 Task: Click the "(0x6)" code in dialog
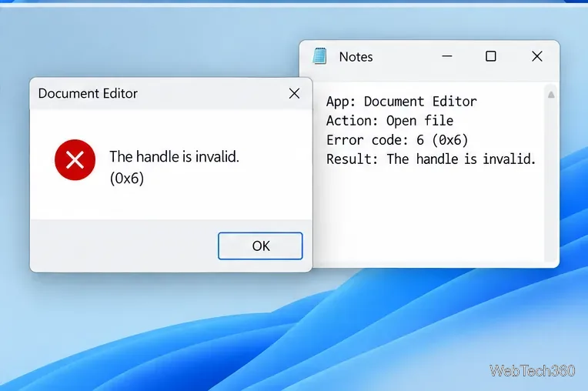coord(127,178)
